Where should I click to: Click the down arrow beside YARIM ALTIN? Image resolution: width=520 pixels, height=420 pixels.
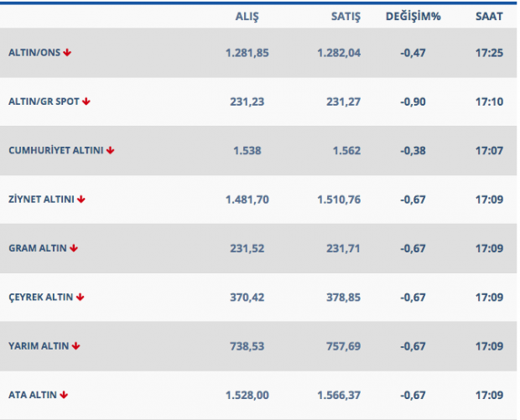(x=76, y=345)
